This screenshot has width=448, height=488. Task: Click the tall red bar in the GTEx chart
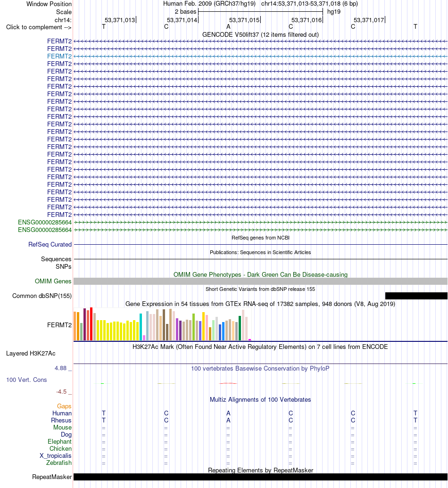[91, 324]
